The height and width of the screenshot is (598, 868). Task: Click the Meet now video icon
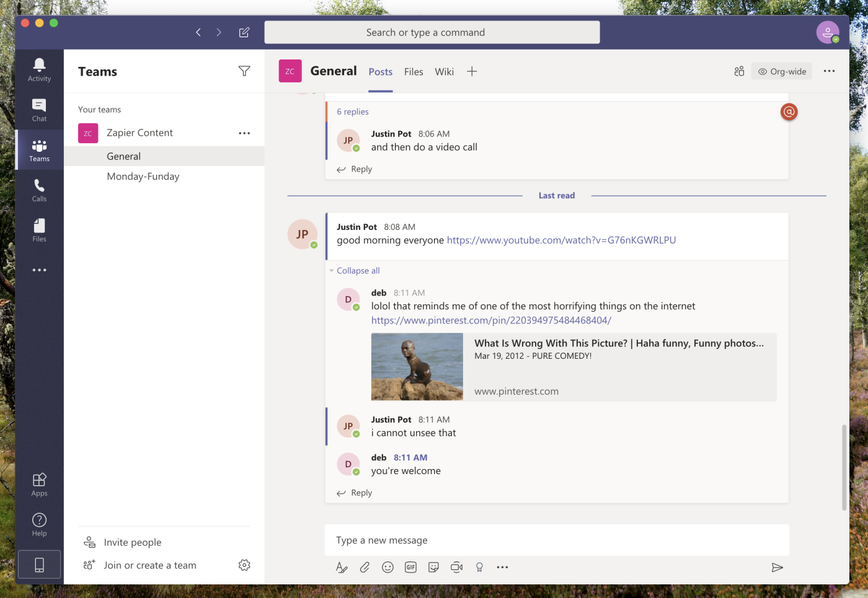[x=456, y=567]
